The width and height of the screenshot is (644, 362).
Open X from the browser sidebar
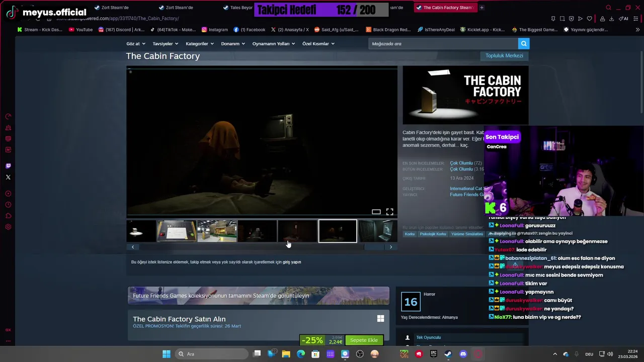8,177
